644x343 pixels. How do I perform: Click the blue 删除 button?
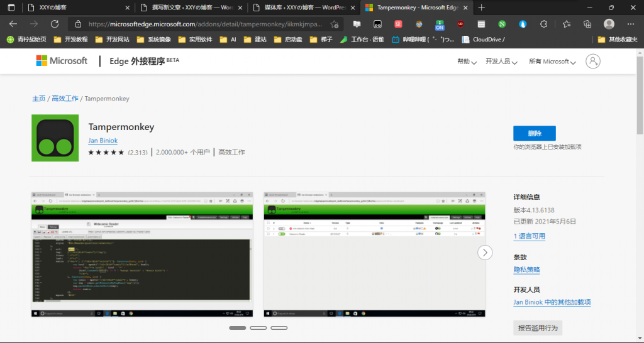[x=534, y=133]
